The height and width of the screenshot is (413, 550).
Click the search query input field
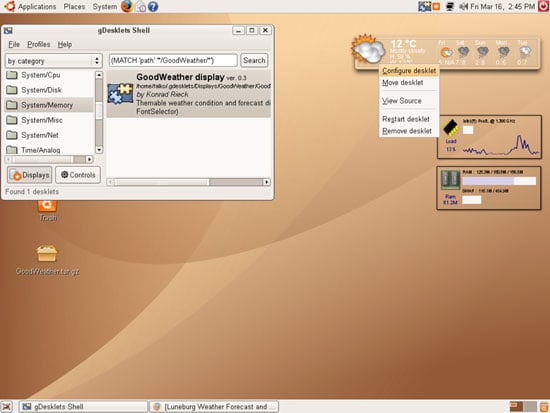(173, 60)
